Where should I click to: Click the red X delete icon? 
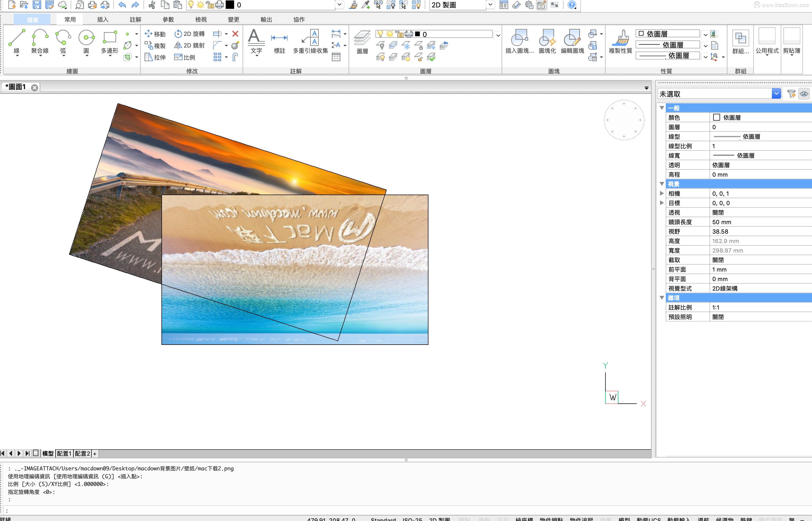[x=235, y=34]
